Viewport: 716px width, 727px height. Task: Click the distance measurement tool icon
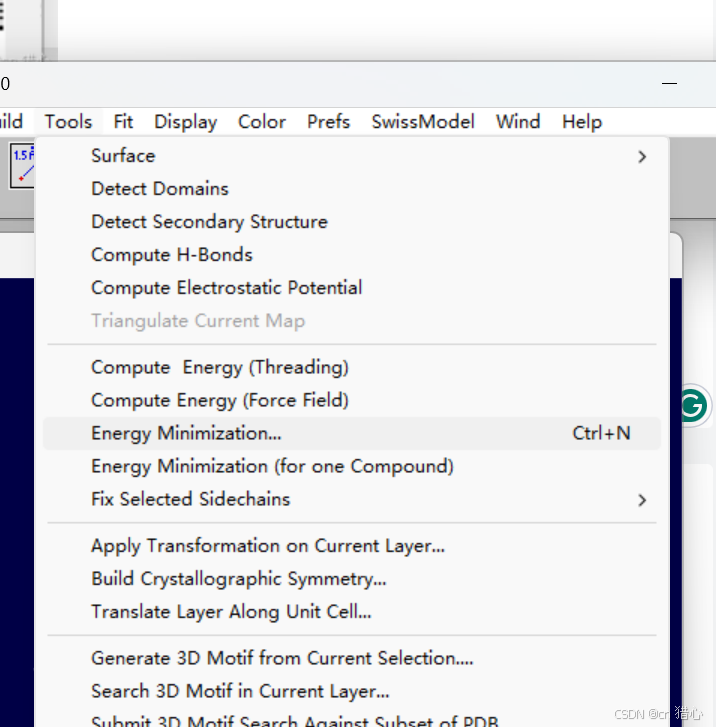(22, 166)
